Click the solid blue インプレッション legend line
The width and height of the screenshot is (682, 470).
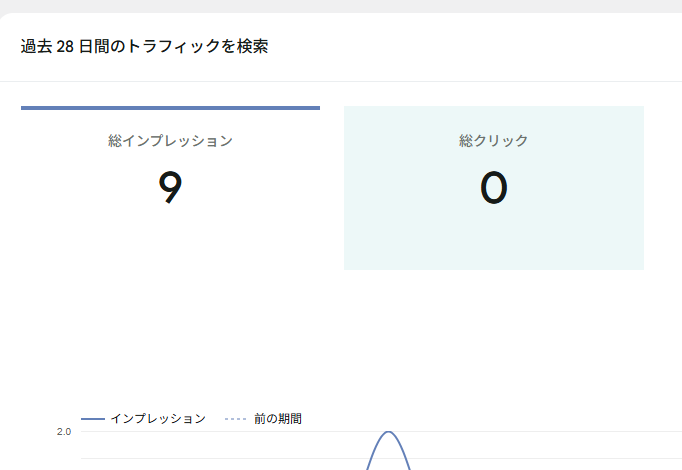coord(92,419)
